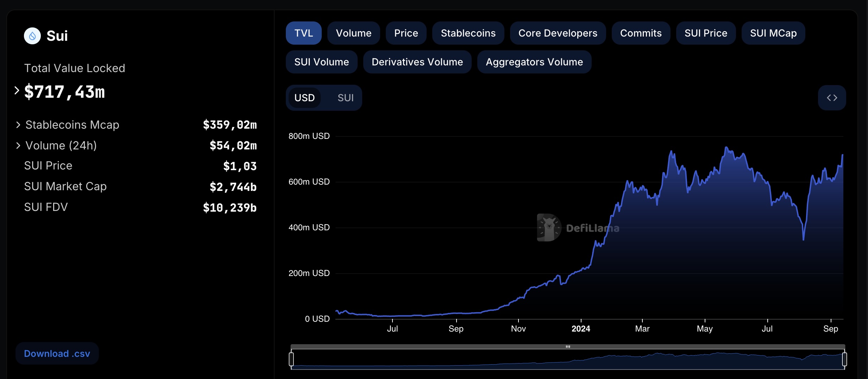This screenshot has width=868, height=379.
Task: Switch chart denomination to SUI
Action: 345,98
